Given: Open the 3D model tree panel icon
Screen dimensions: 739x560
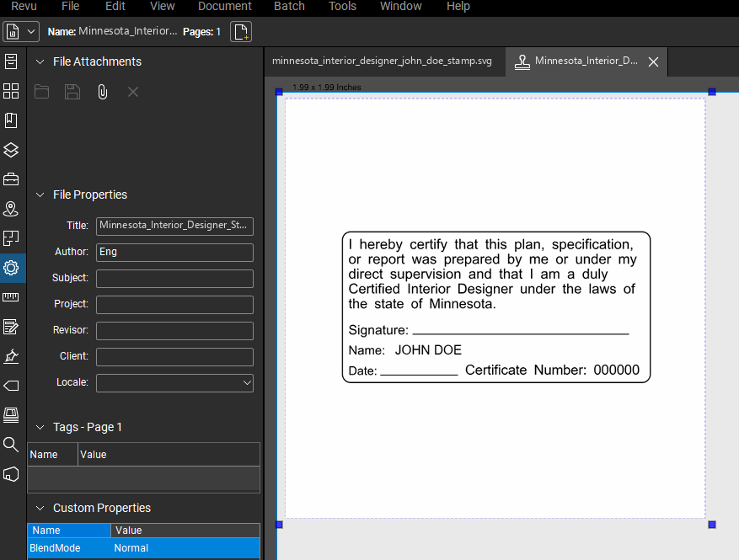Looking at the screenshot, I should (x=11, y=474).
